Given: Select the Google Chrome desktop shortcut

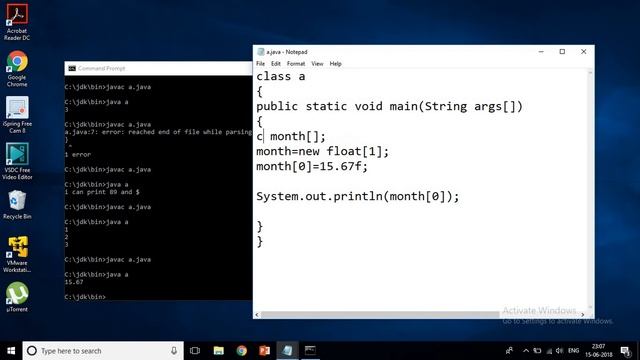Looking at the screenshot, I should coord(17,69).
